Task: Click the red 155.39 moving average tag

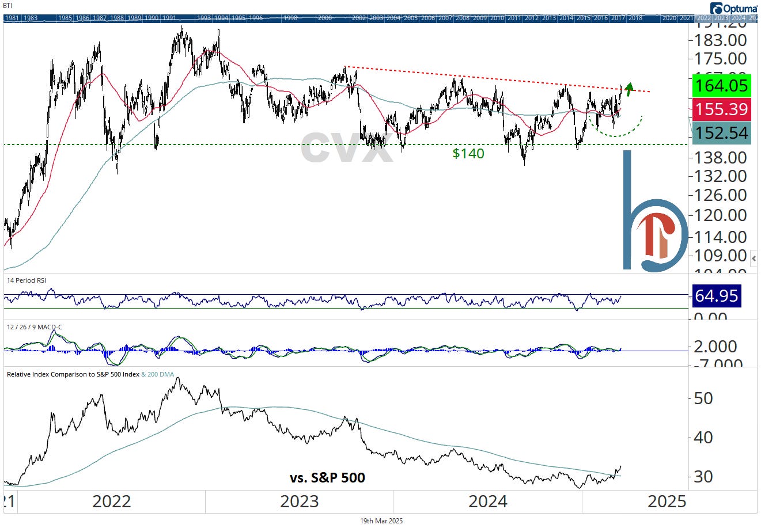Action: coord(722,109)
